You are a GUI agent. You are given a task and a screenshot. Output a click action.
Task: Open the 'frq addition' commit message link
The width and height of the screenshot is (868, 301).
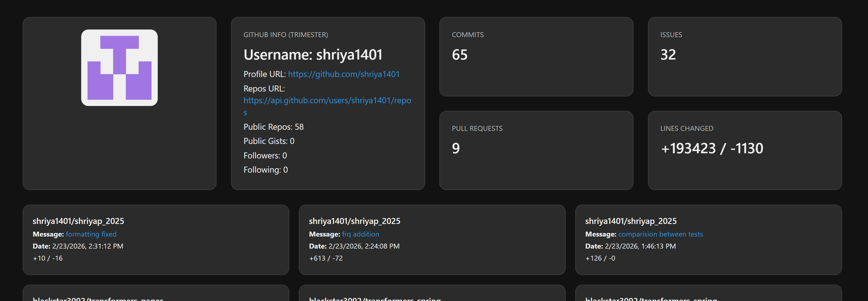coord(360,234)
